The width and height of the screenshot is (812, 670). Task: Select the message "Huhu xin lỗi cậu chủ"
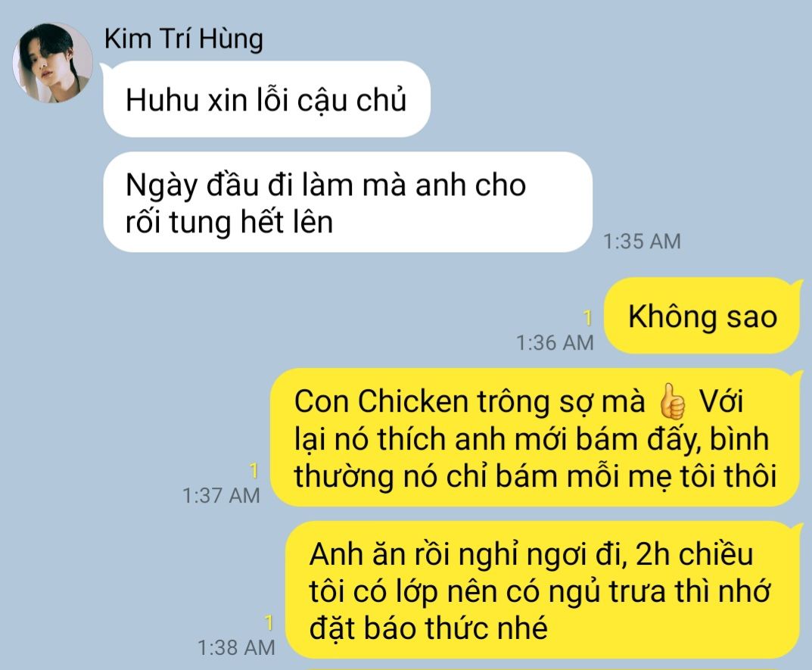tap(266, 99)
